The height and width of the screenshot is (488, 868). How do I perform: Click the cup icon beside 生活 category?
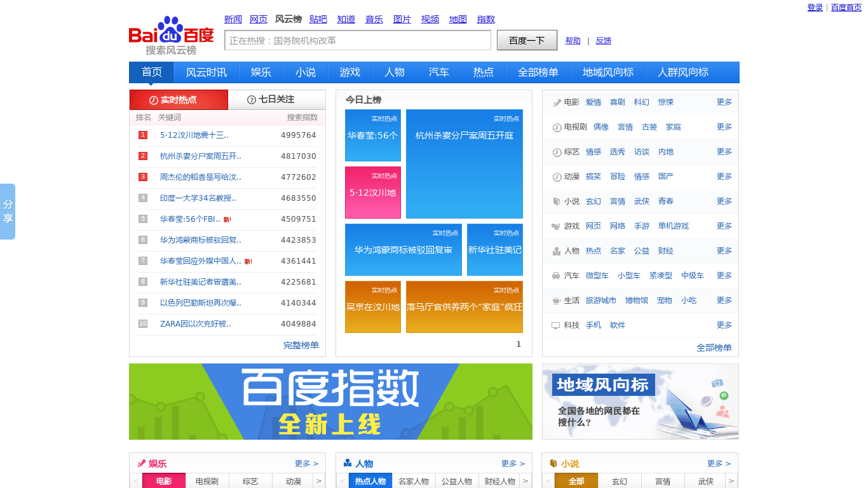(x=557, y=301)
